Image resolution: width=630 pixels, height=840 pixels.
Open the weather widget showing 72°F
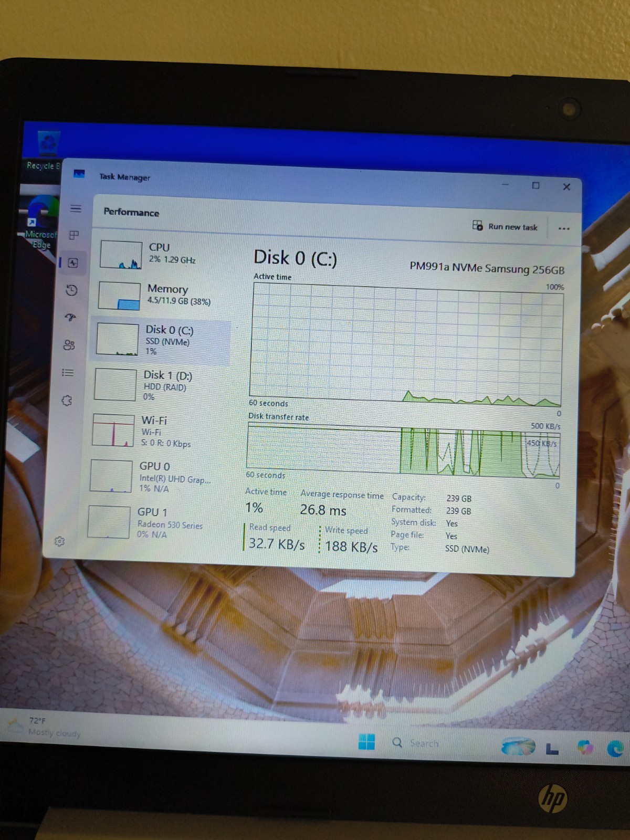click(45, 727)
